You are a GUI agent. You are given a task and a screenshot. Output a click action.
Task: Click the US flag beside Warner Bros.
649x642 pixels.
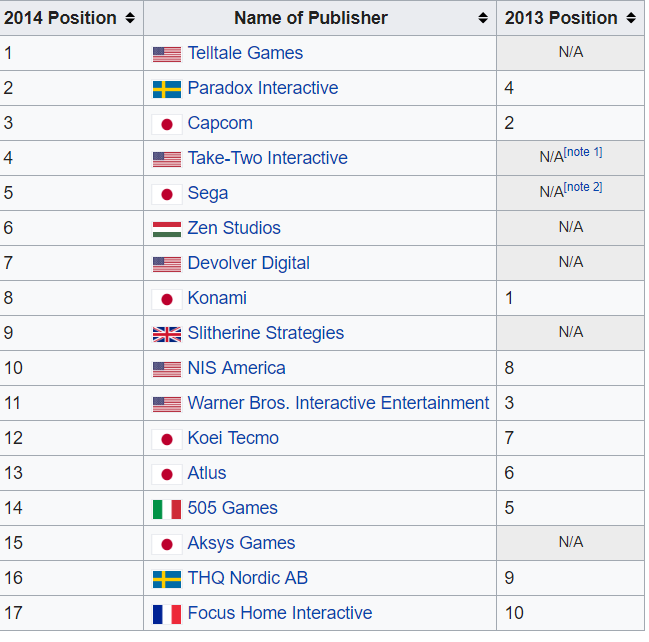(167, 404)
